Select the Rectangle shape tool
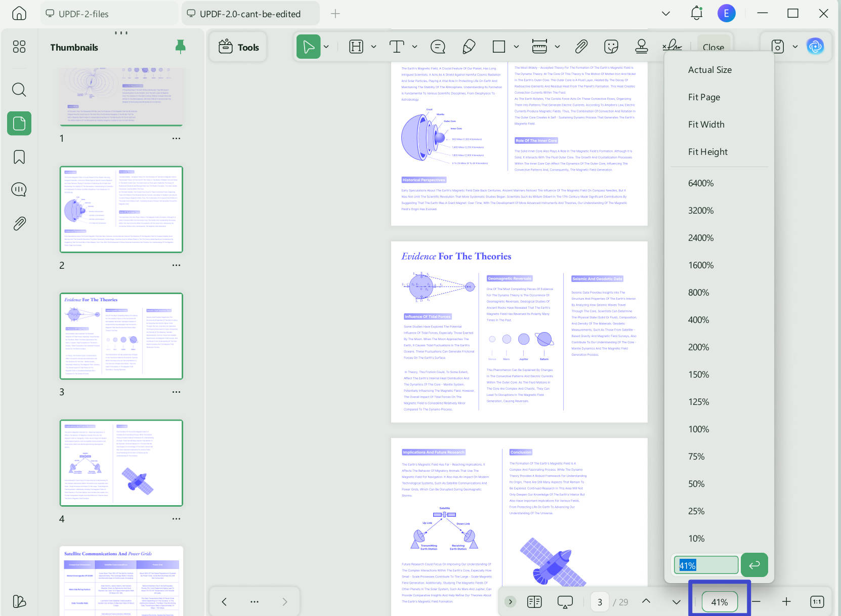841x616 pixels. pyautogui.click(x=499, y=47)
